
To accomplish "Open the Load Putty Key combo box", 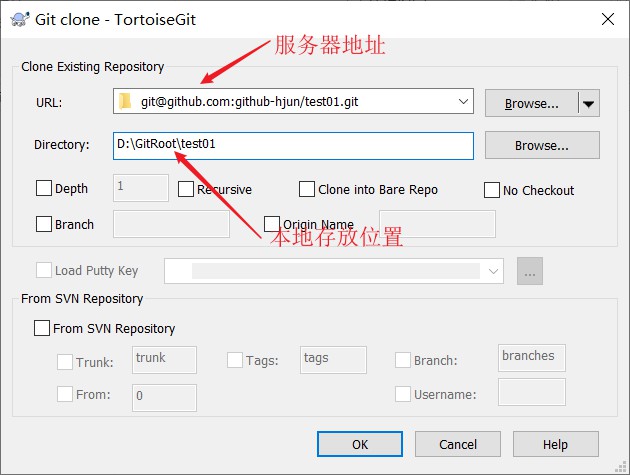I will tap(334, 271).
